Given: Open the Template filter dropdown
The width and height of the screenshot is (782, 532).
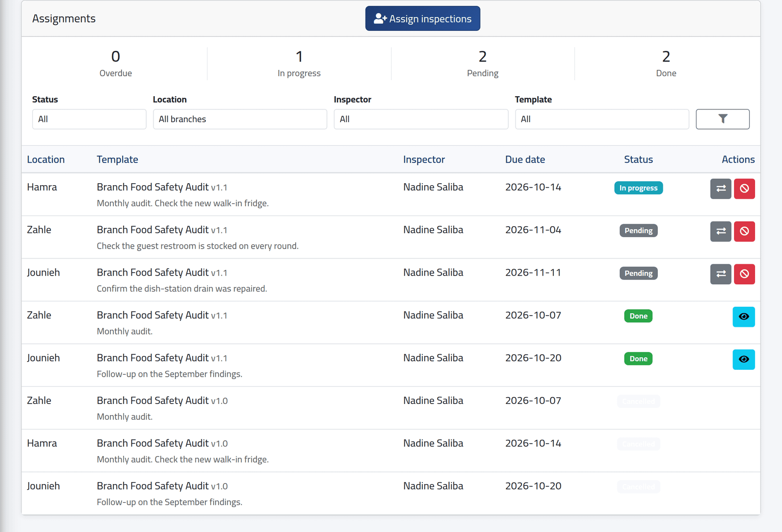Looking at the screenshot, I should 602,119.
